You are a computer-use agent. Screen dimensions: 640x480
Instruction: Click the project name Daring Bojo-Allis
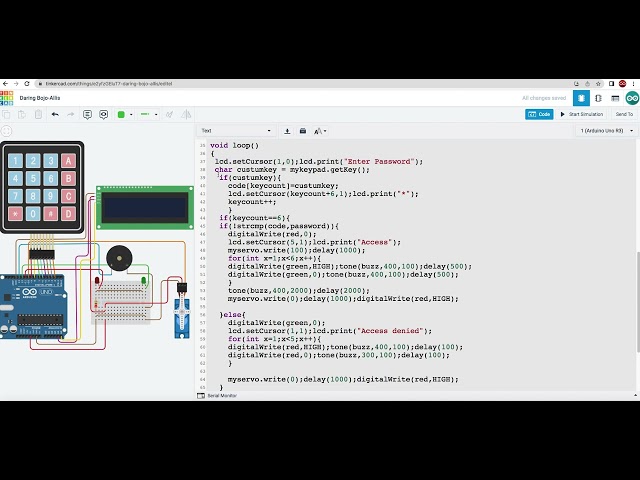coord(40,98)
